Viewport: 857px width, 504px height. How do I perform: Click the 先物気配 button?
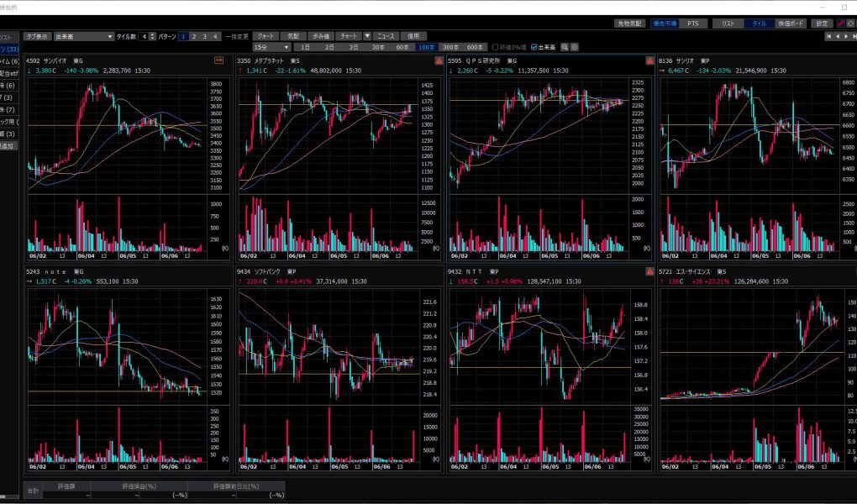click(x=629, y=24)
